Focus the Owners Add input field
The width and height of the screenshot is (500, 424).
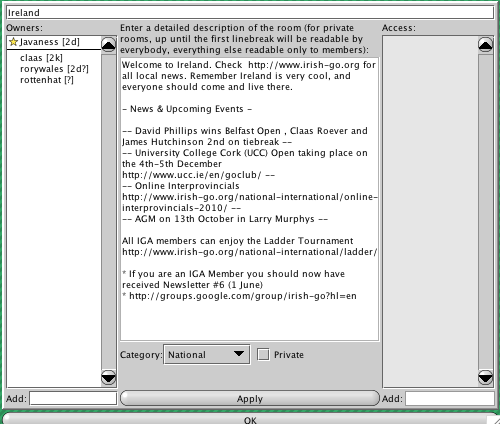[73, 399]
